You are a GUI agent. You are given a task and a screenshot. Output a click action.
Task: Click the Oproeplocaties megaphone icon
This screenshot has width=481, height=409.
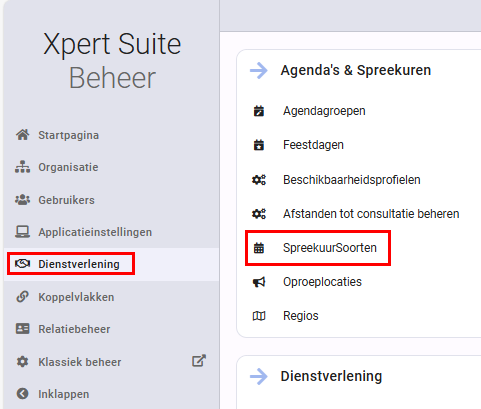pyautogui.click(x=259, y=282)
